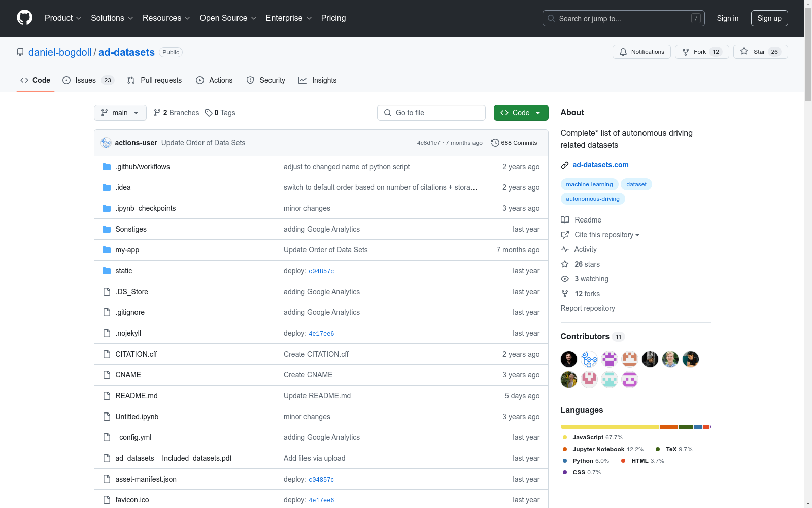Click the .idea folder icon

point(107,187)
